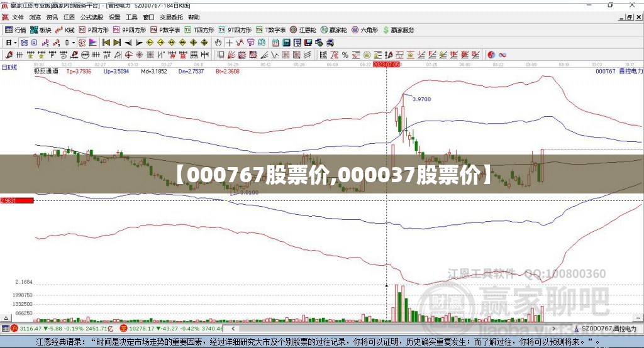Image resolution: width=644 pixels, height=348 pixels.
Task: Click Shenzhen index 10278.17 status entry
Action: (x=172, y=329)
